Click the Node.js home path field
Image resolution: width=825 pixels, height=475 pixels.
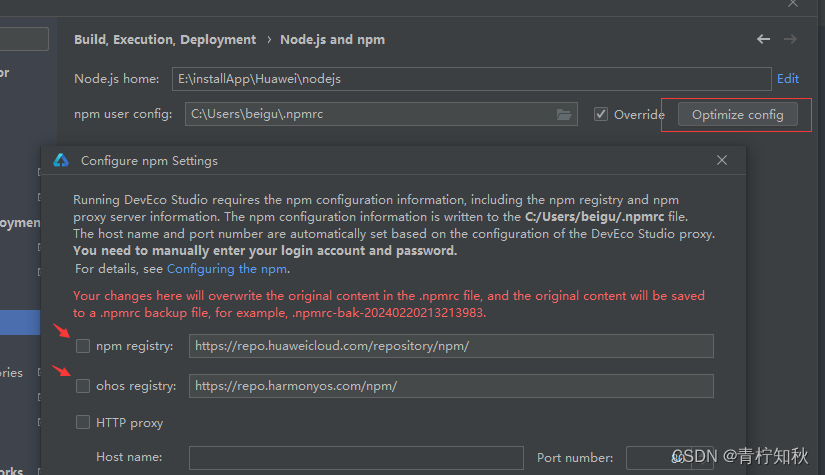[x=471, y=79]
